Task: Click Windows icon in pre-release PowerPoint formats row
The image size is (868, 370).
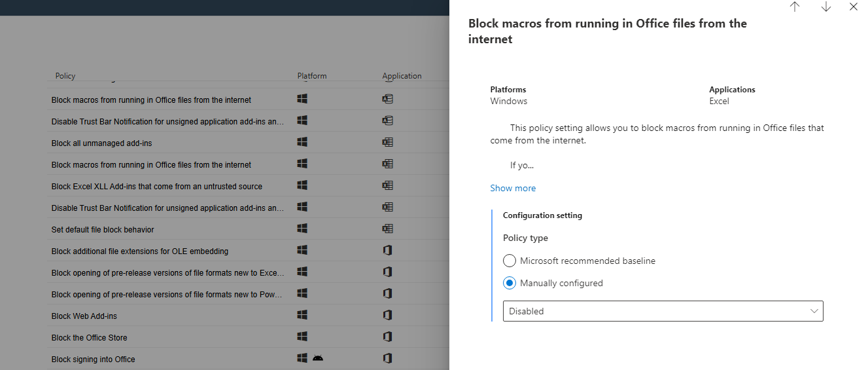Action: click(x=302, y=294)
